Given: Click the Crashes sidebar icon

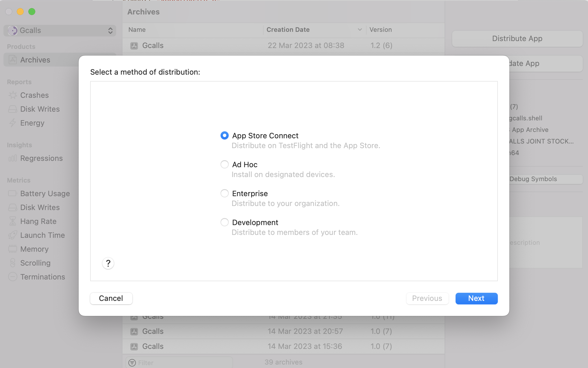Looking at the screenshot, I should pos(13,95).
